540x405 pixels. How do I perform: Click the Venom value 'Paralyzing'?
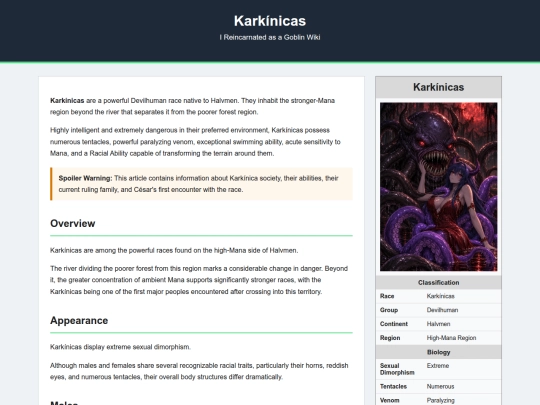coord(440,400)
